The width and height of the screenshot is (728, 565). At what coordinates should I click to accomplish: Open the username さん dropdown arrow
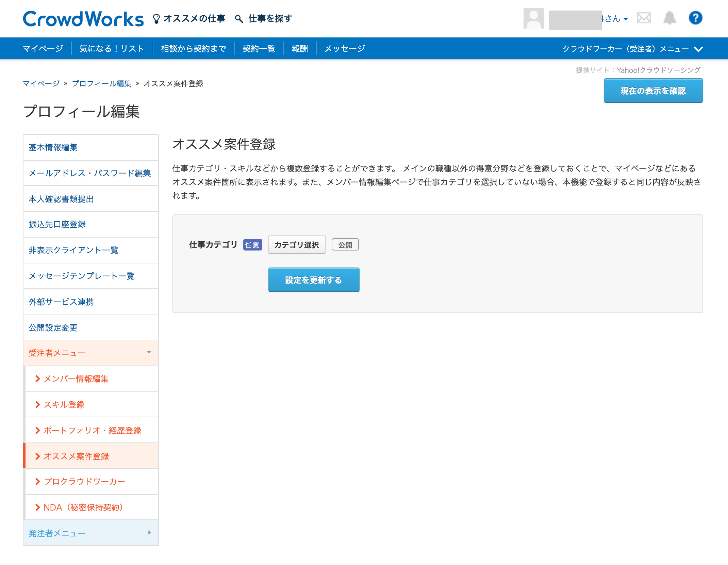click(x=626, y=19)
